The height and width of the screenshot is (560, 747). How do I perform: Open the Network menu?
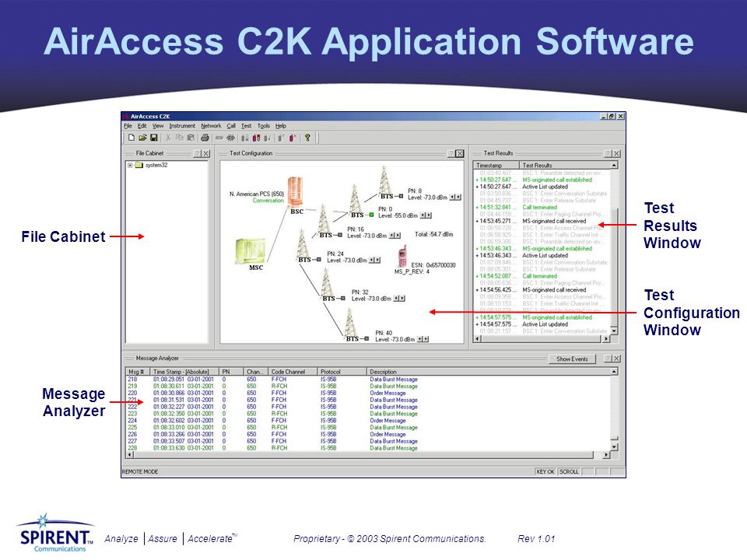tap(211, 126)
